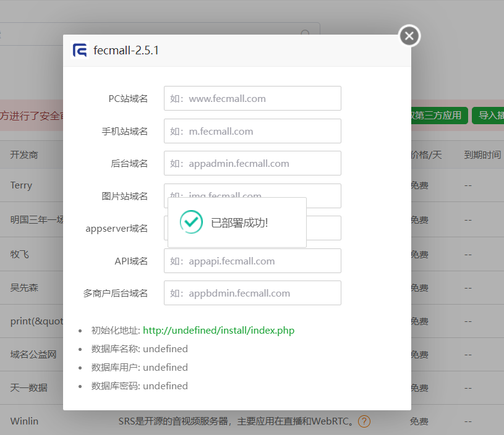Focus the 后台域名 input field
Viewport: 504px width, 435px height.
[252, 163]
